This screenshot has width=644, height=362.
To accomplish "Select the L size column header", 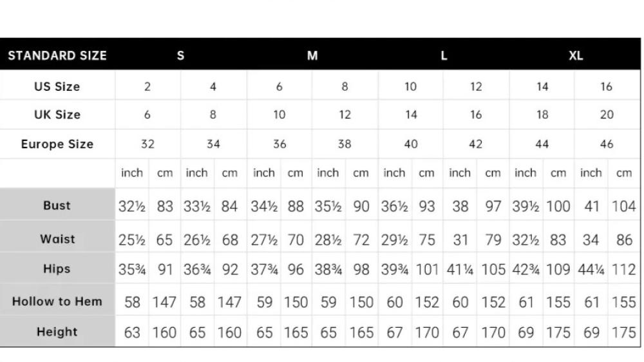I will coord(444,55).
